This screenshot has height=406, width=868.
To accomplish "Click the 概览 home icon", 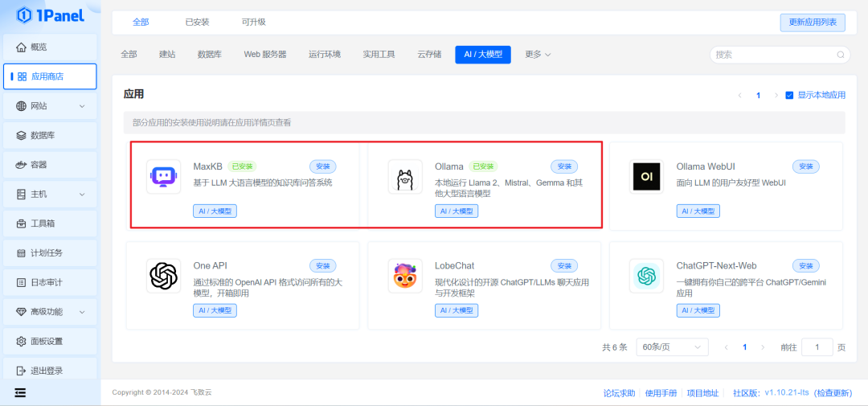I will tap(21, 47).
